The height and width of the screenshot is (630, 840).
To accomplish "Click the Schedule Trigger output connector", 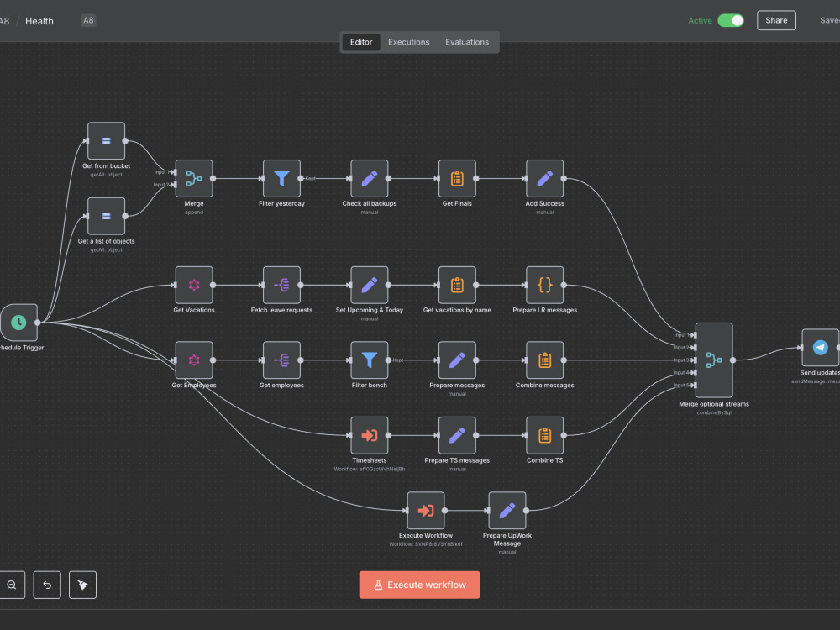I will tap(38, 323).
